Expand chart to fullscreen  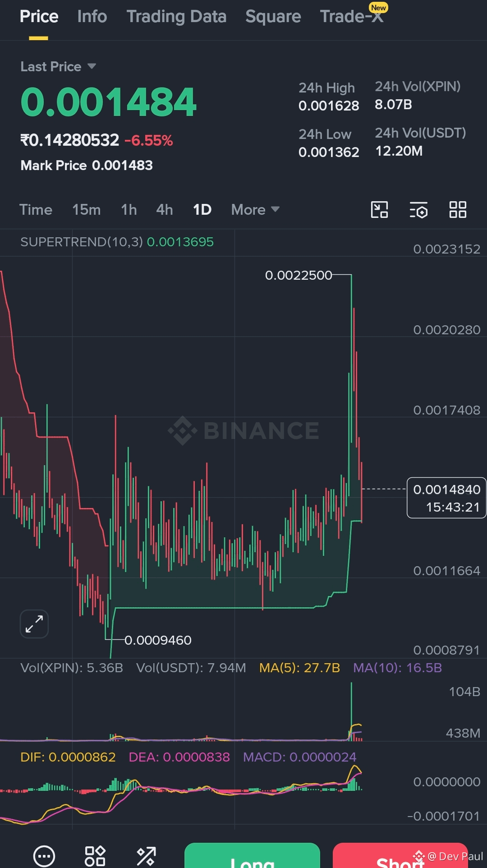(x=34, y=624)
